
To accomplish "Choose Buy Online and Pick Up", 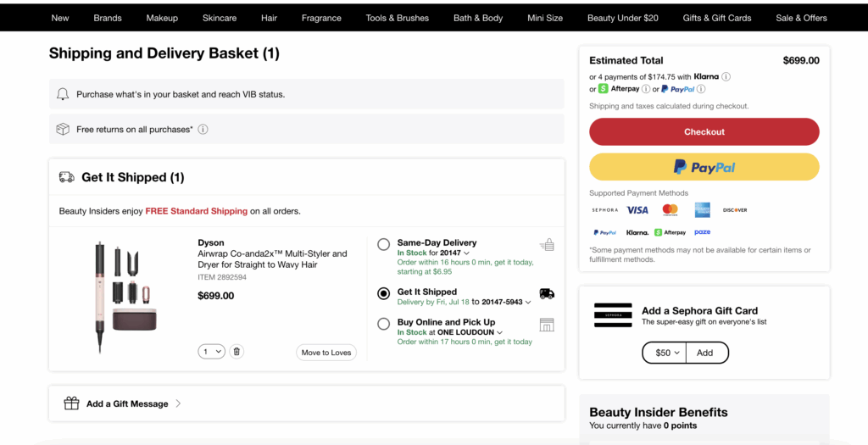I will pyautogui.click(x=384, y=324).
